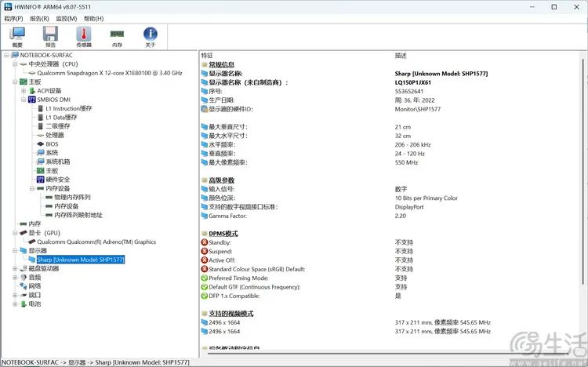Open the 程序(P) menu
Screen dimensions: 588x367
point(13,18)
